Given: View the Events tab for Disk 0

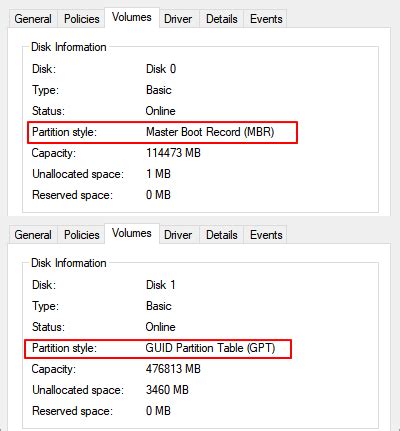Looking at the screenshot, I should pyautogui.click(x=266, y=19).
